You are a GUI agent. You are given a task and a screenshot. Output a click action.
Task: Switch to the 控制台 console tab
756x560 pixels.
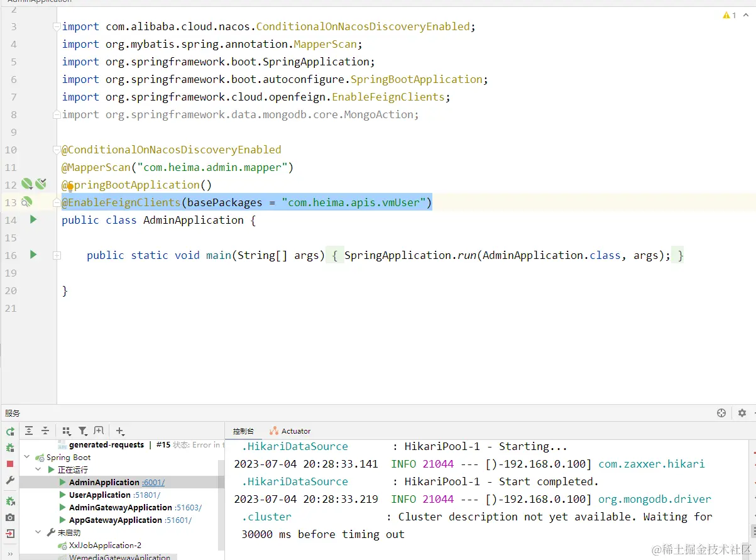243,431
